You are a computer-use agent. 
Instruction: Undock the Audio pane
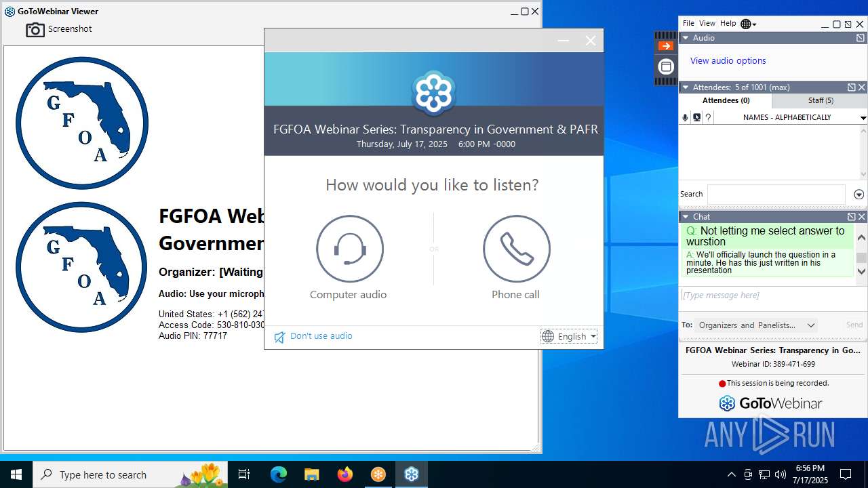point(861,38)
